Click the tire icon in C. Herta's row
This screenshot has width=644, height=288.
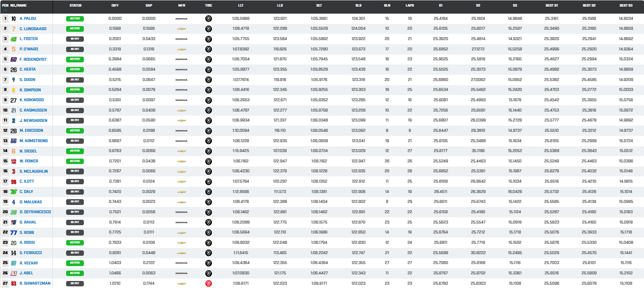[x=209, y=69]
